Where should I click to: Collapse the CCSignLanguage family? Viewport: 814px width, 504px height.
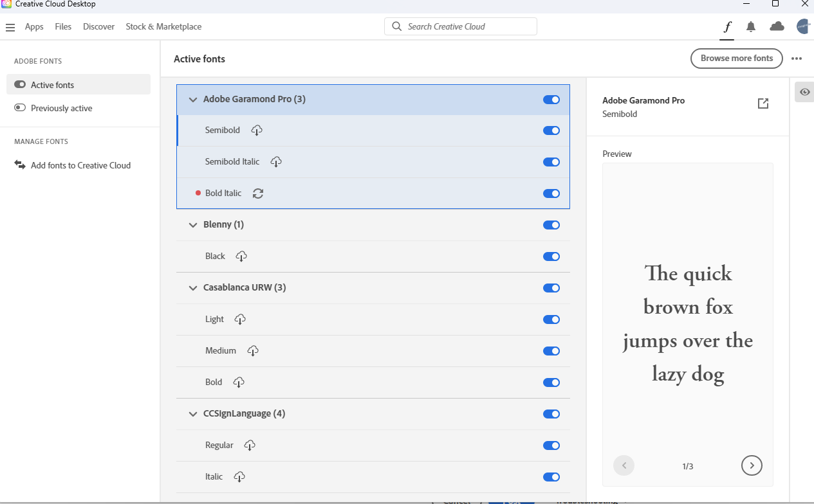point(192,414)
